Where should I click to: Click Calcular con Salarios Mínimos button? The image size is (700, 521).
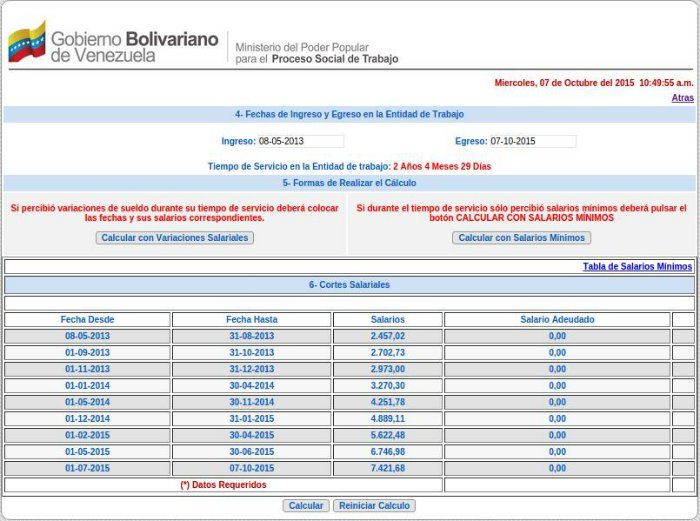point(521,238)
